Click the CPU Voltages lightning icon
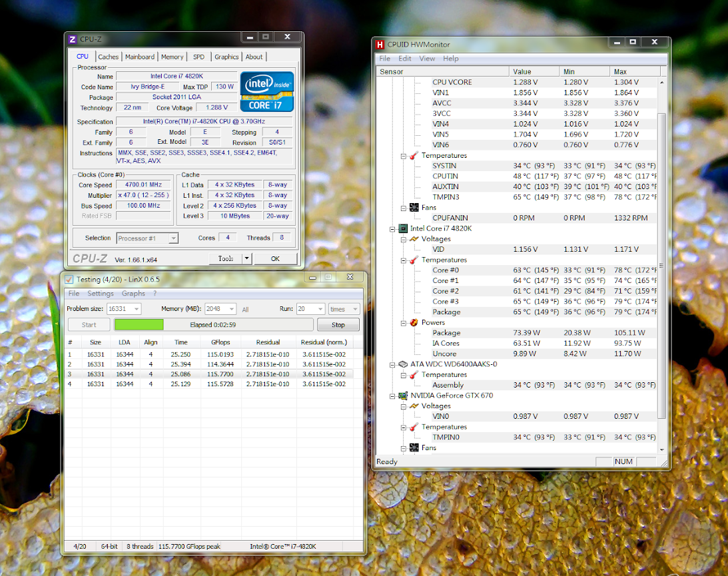 (414, 239)
